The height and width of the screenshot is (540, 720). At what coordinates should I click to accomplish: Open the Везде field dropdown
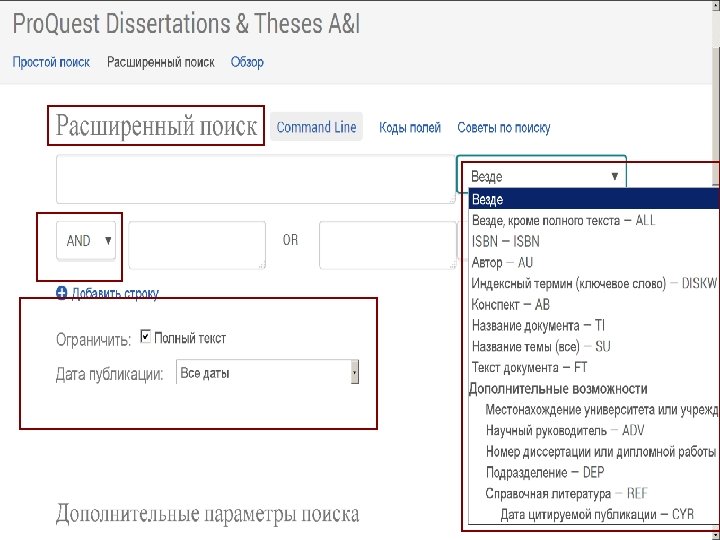coord(542,176)
